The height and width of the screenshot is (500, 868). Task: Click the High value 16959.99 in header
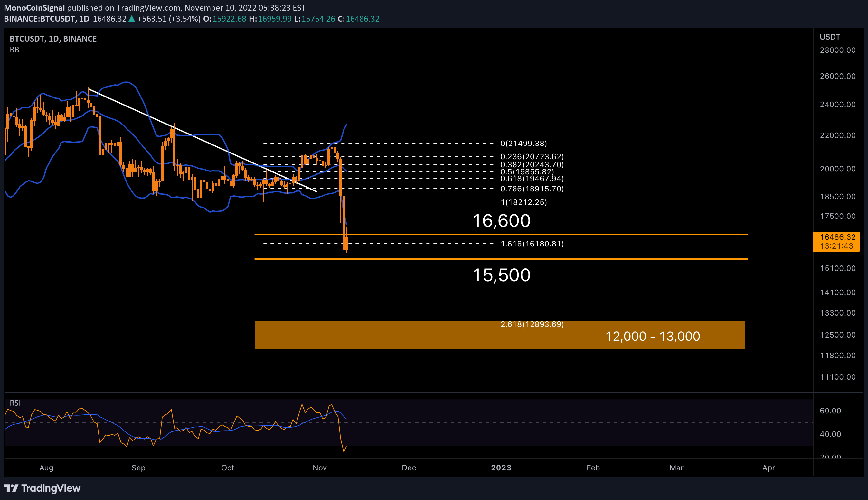pos(275,19)
